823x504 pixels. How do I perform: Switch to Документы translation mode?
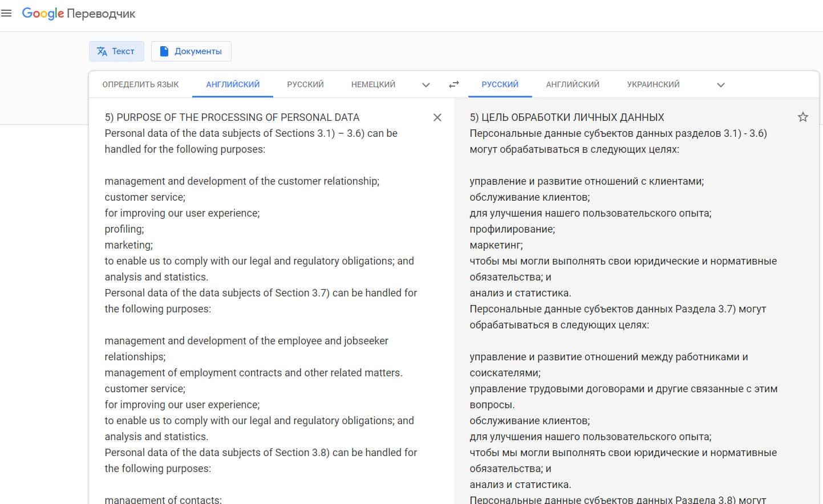coord(191,51)
